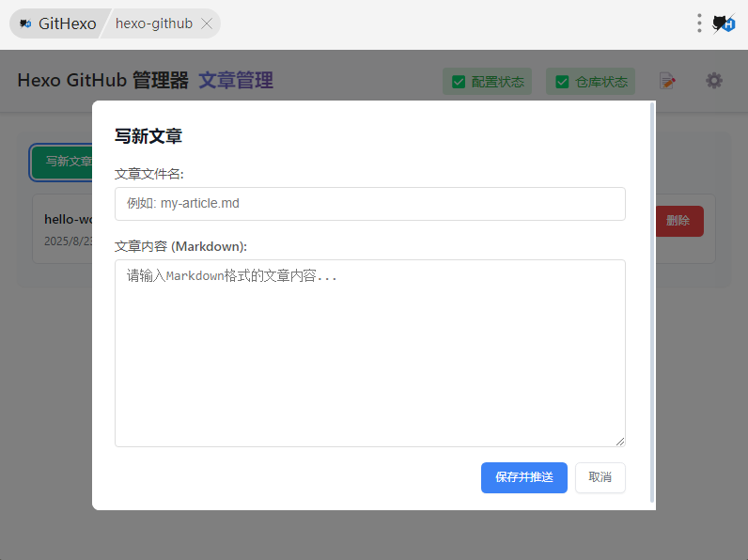Select the GitHexo breadcrumb tab

[57, 23]
